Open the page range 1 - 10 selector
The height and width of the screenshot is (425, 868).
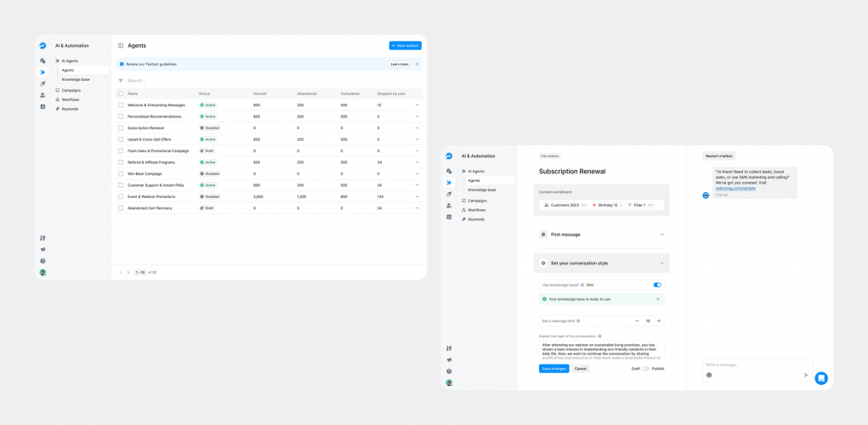pyautogui.click(x=140, y=272)
